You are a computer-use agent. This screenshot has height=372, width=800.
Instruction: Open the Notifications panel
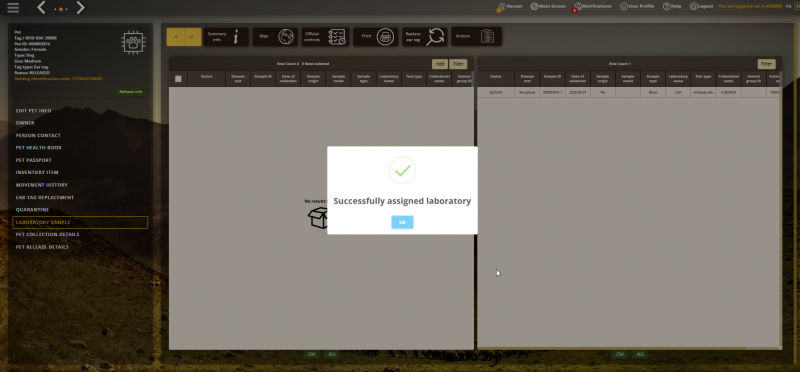pos(592,7)
